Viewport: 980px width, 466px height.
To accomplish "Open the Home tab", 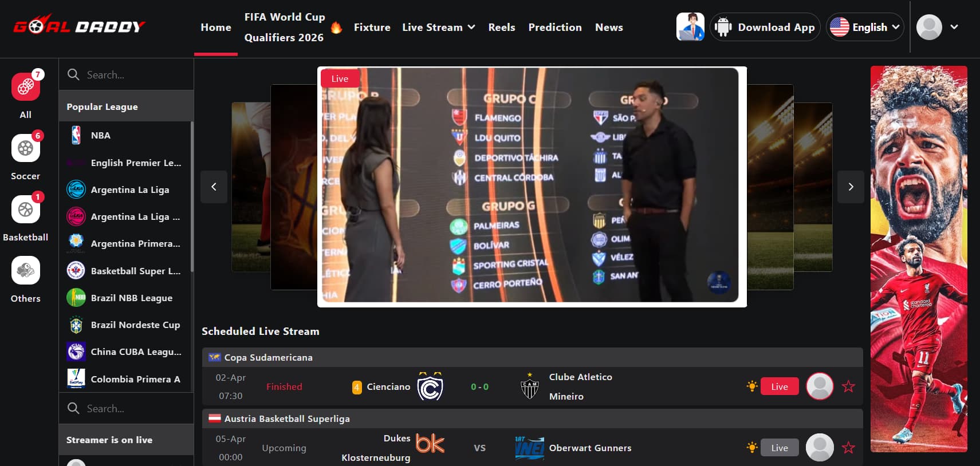I will (x=216, y=27).
